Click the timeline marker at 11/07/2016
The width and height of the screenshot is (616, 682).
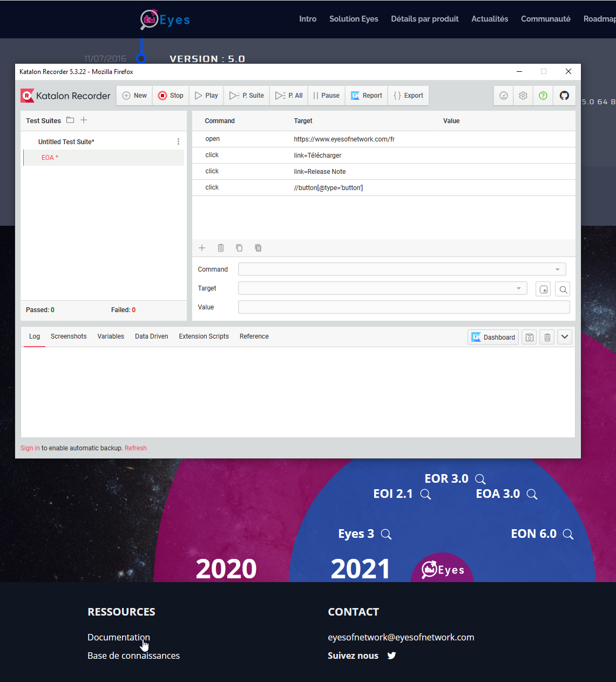tap(141, 58)
